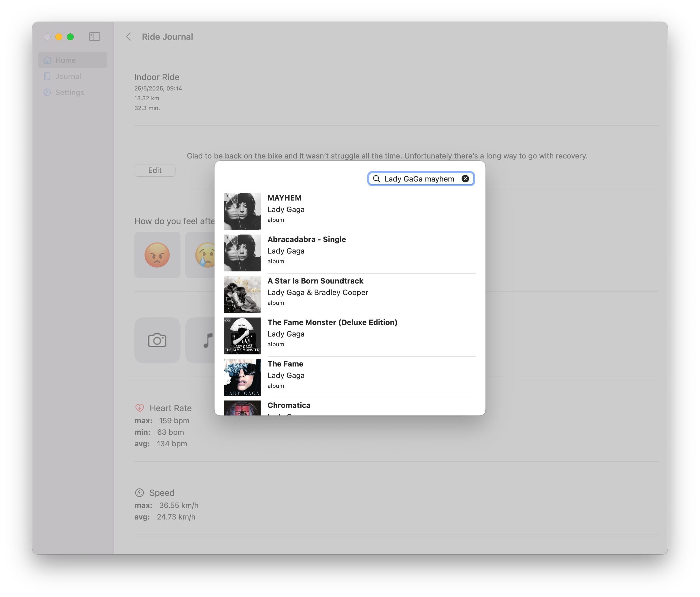Click the A Star Is Born cover thumbnail
The height and width of the screenshot is (597, 700).
(x=242, y=294)
